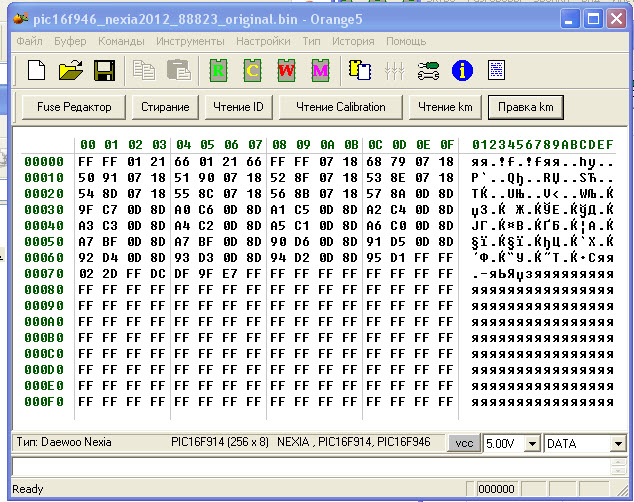The height and width of the screenshot is (502, 634).
Task: Click byte 2D in row 00070
Action: click(110, 274)
